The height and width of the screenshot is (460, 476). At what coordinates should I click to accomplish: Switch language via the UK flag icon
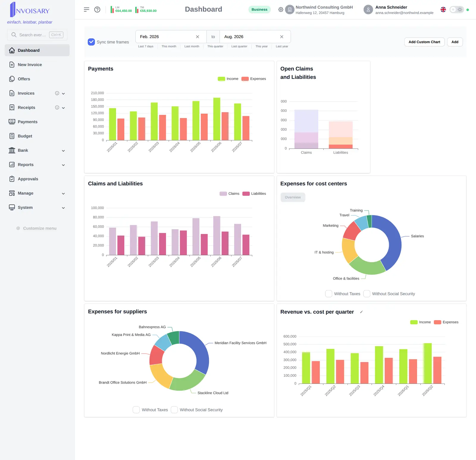coord(443,10)
